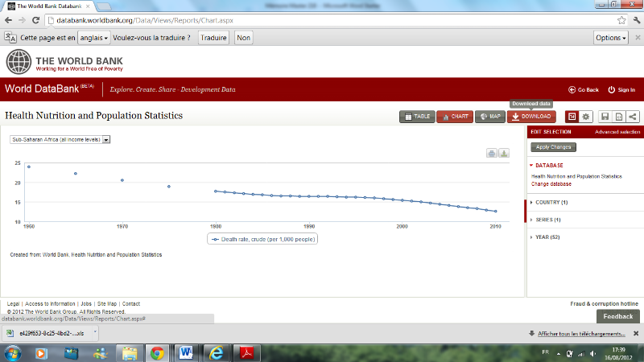Screen dimensions: 644x362
Task: Close the downloads bar
Action: (636, 333)
